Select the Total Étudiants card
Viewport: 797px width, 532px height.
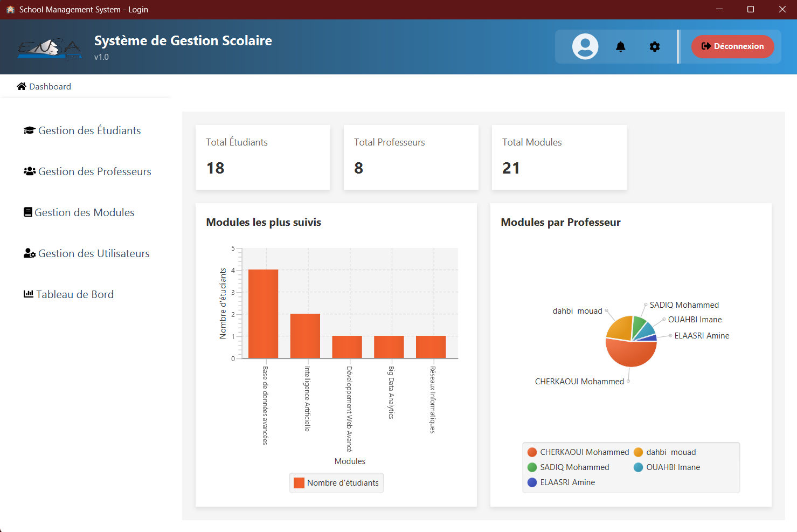[x=263, y=157]
